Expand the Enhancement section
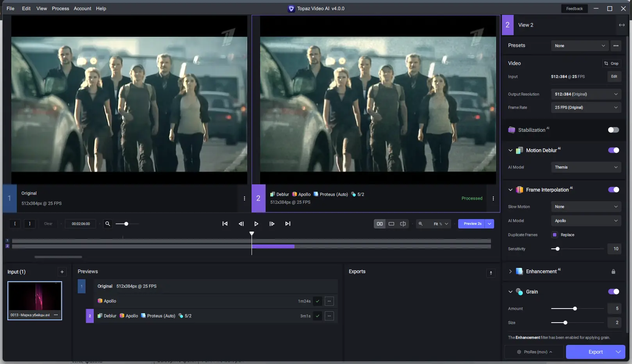The height and width of the screenshot is (364, 632). 511,271
